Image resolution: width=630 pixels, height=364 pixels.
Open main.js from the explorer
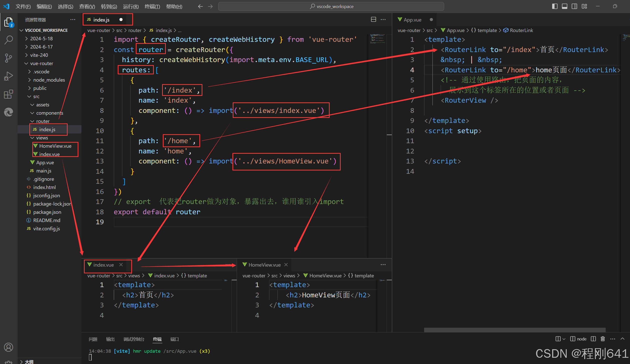(x=44, y=171)
